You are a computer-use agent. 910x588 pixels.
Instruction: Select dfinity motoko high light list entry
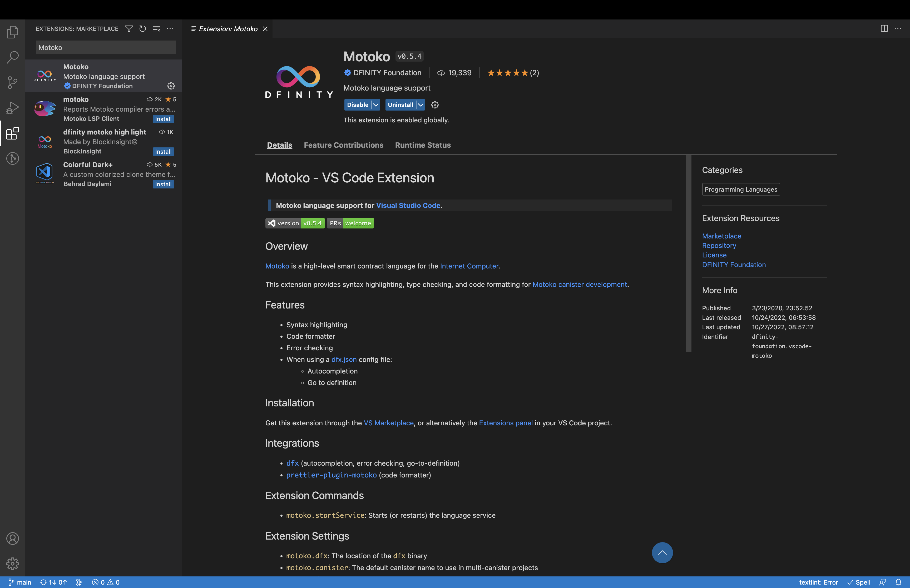click(104, 141)
